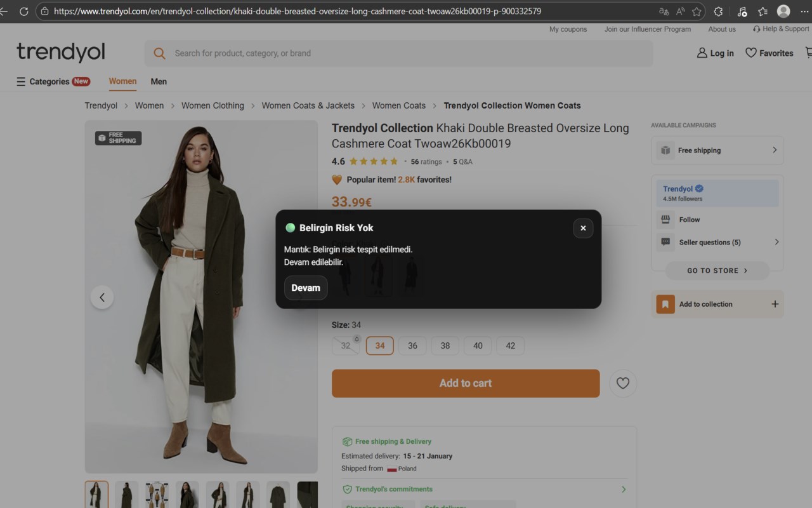The height and width of the screenshot is (508, 812).
Task: Click the Add to cart button
Action: pos(466,384)
